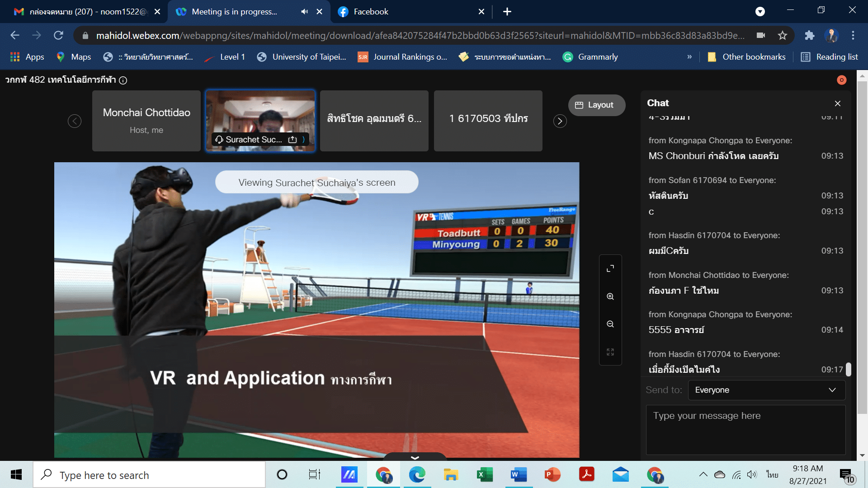Mute the Webex tab audio

304,12
